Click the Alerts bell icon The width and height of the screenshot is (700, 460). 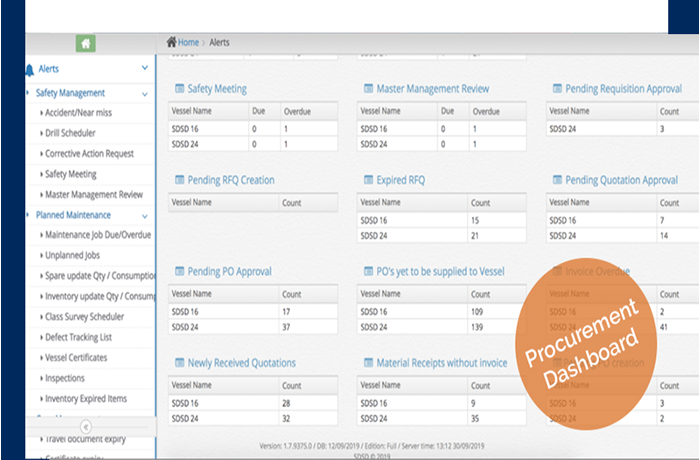point(29,70)
